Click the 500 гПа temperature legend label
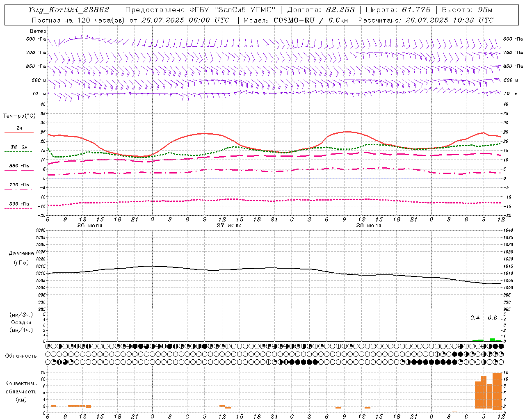This screenshot has width=525, height=420. coord(19,204)
